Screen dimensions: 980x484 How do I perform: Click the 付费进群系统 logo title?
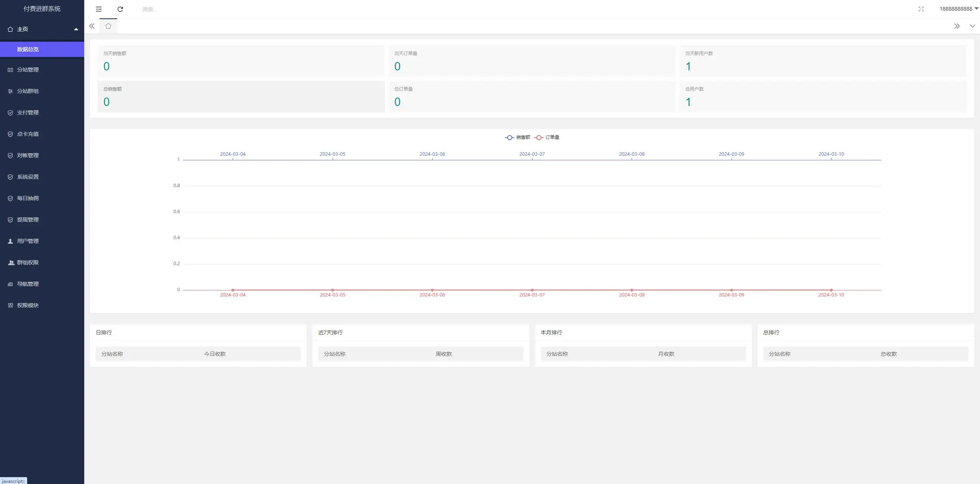pyautogui.click(x=42, y=9)
